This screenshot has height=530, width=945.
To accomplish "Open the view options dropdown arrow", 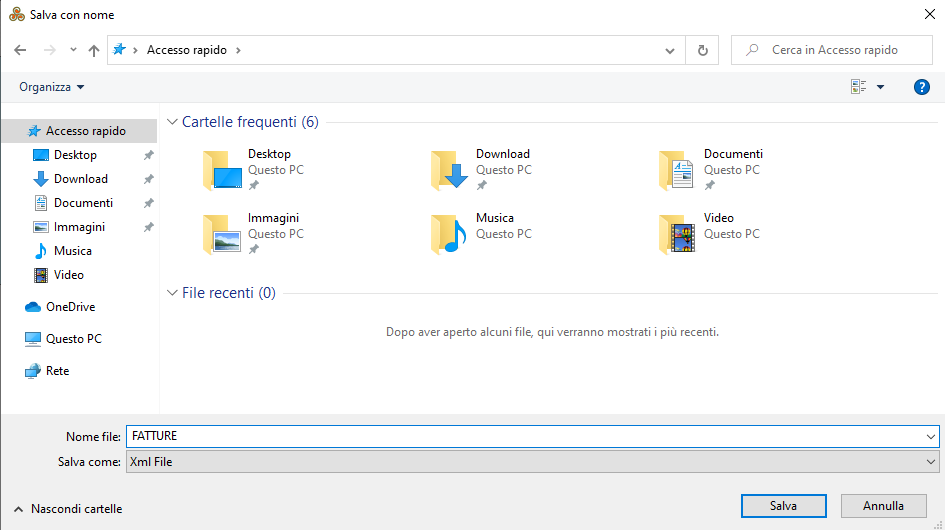I will click(x=881, y=87).
